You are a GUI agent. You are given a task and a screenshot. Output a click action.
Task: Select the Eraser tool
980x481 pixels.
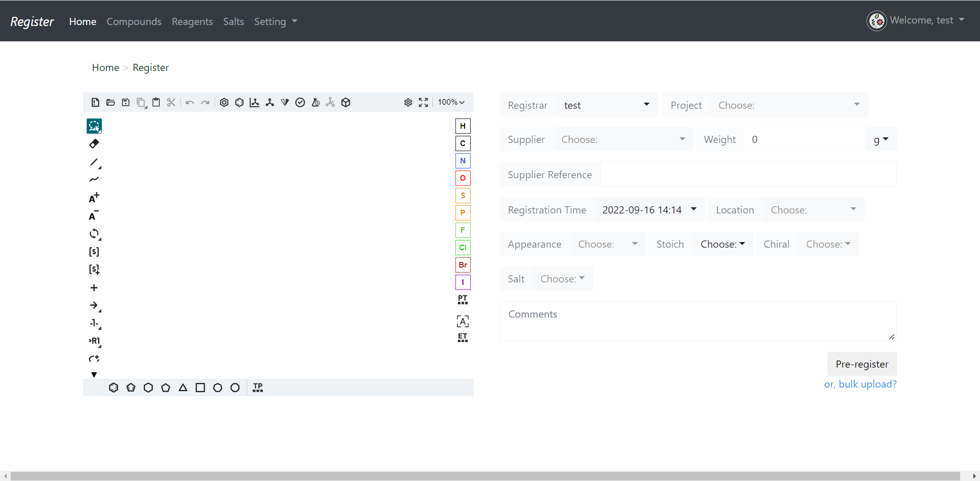click(94, 144)
